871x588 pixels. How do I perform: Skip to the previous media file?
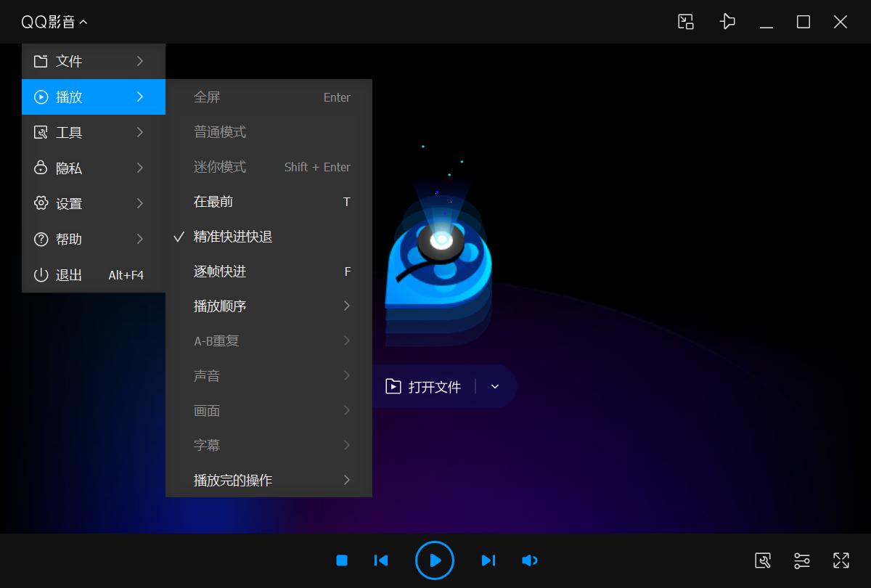381,560
